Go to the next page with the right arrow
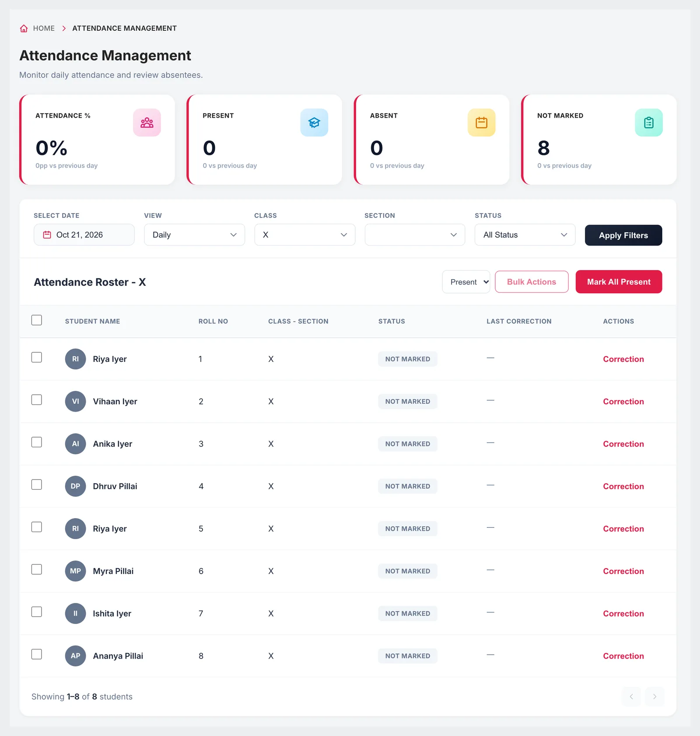Image resolution: width=700 pixels, height=736 pixels. click(x=654, y=696)
